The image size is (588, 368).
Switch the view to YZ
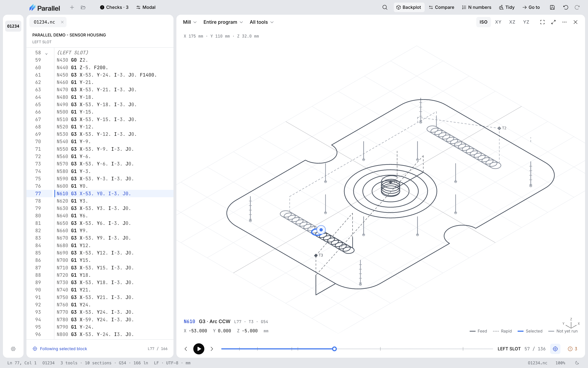pyautogui.click(x=526, y=22)
